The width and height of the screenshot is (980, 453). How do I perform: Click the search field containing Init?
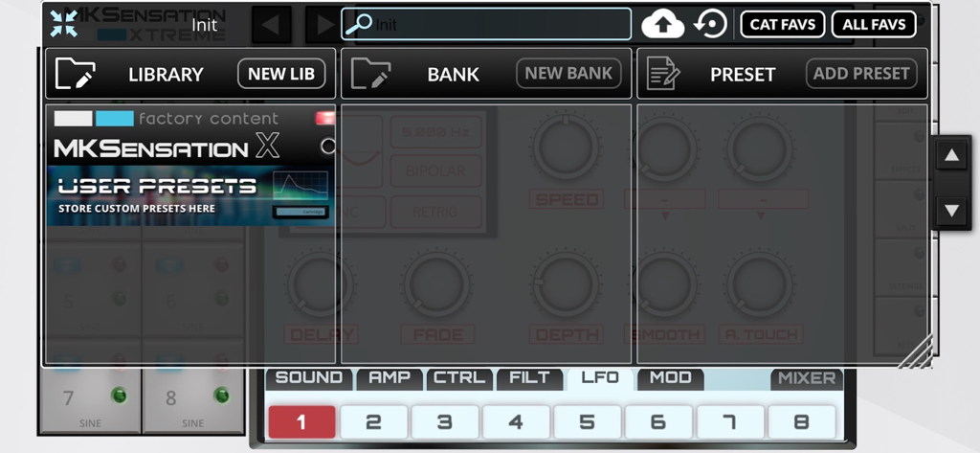(x=486, y=24)
